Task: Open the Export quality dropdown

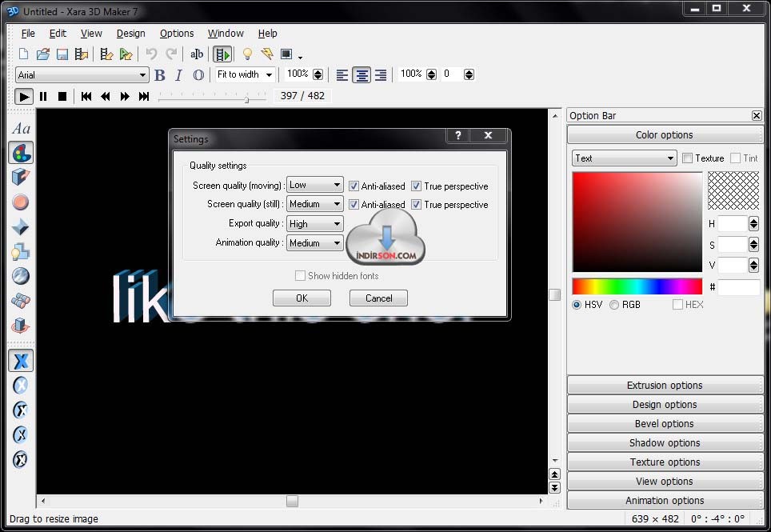Action: pos(314,224)
